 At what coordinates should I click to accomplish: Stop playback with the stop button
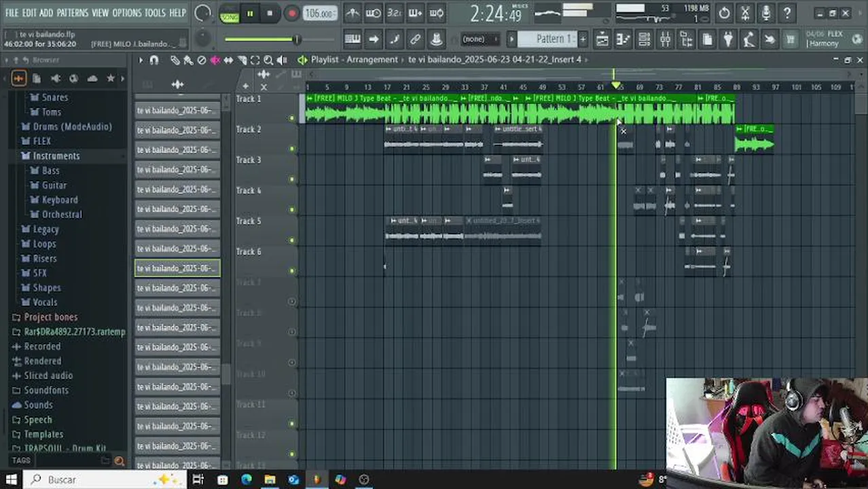pyautogui.click(x=270, y=14)
